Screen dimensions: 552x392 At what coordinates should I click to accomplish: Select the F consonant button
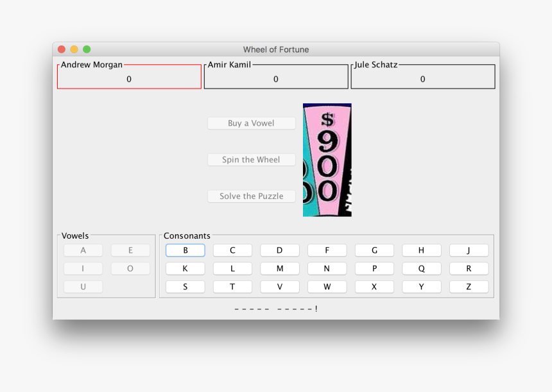(x=327, y=250)
